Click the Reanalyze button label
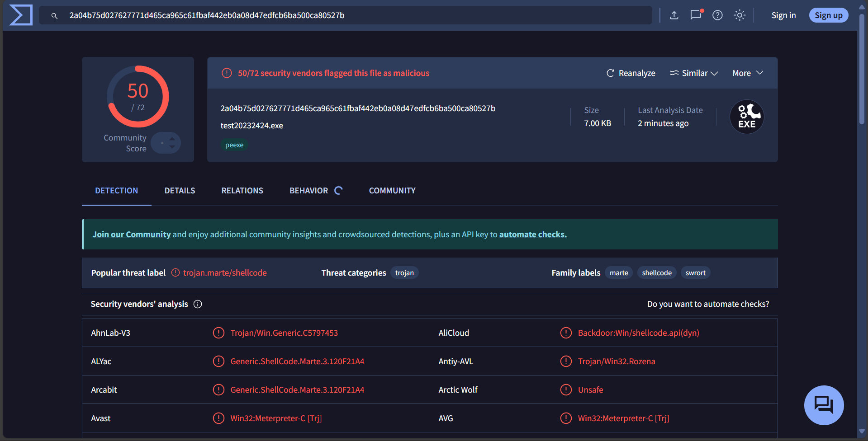The image size is (868, 441). coord(637,73)
